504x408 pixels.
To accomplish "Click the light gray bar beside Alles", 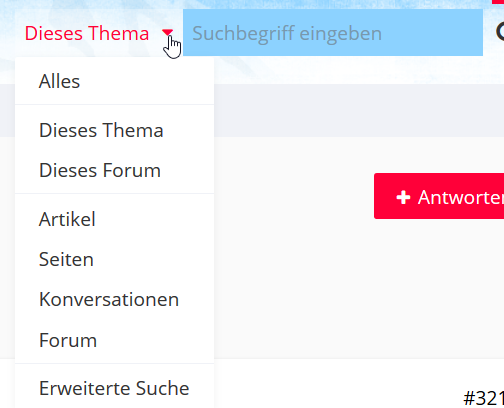I will click(359, 110).
